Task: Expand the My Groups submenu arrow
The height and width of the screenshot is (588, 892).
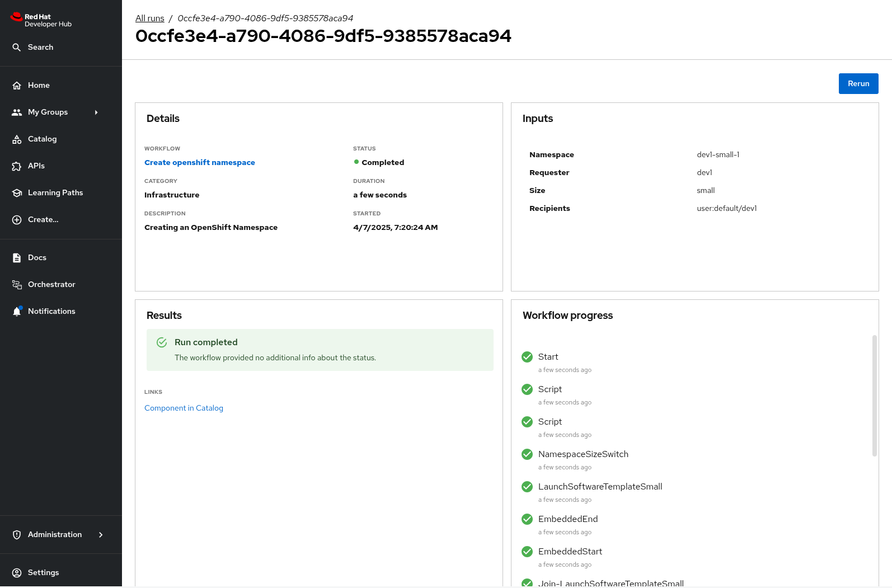Action: [x=96, y=112]
